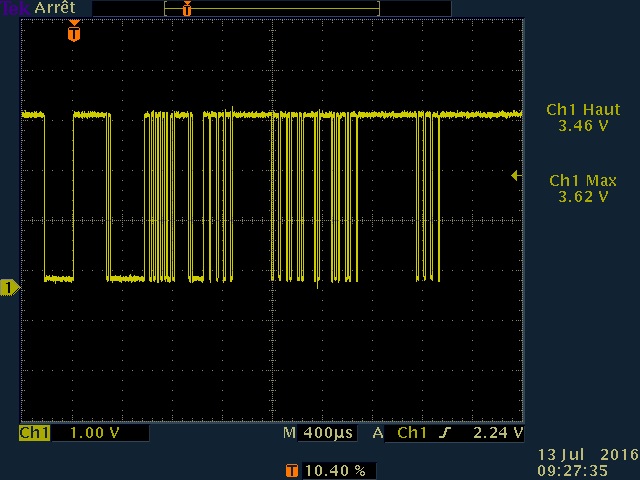The image size is (640, 480).
Task: Click the record view bracket bar
Action: (272, 9)
